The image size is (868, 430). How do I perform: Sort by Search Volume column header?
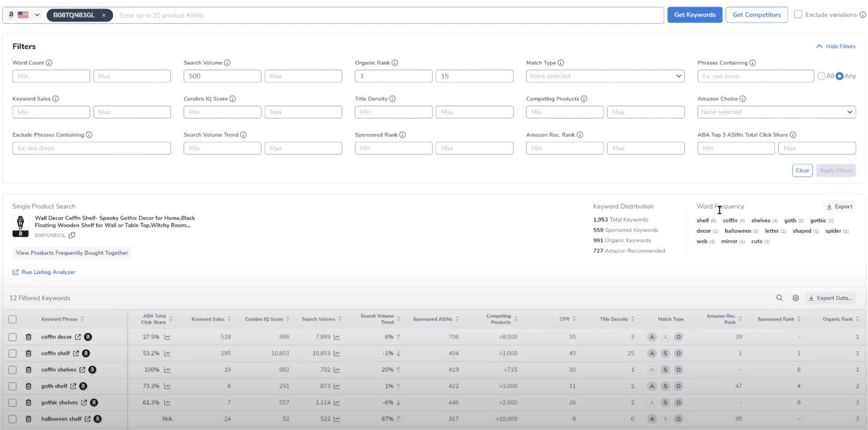click(x=319, y=319)
